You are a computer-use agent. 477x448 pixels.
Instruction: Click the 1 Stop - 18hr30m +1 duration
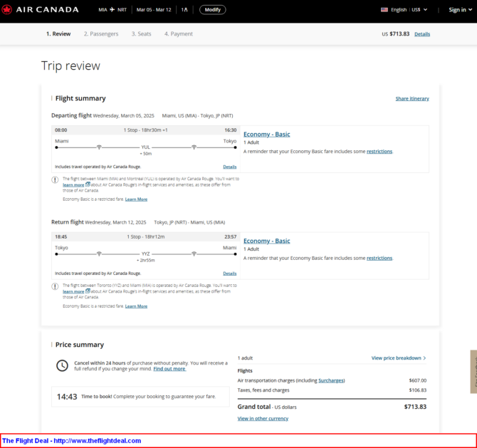[145, 130]
